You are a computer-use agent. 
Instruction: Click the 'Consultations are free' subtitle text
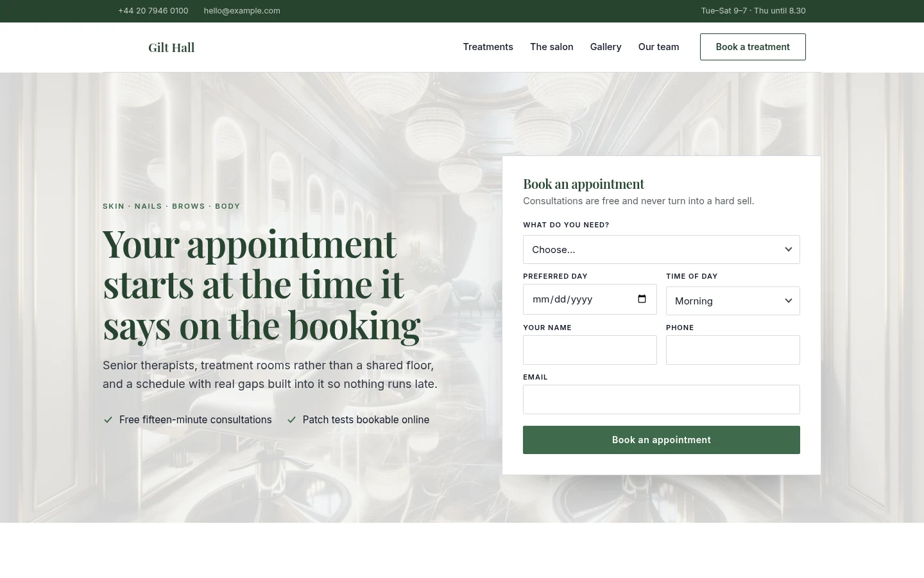pos(638,201)
